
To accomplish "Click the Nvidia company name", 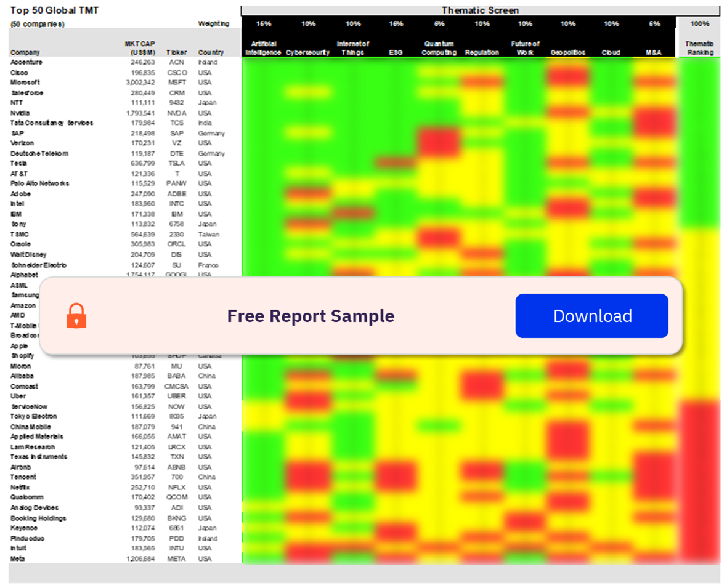I will pyautogui.click(x=20, y=113).
